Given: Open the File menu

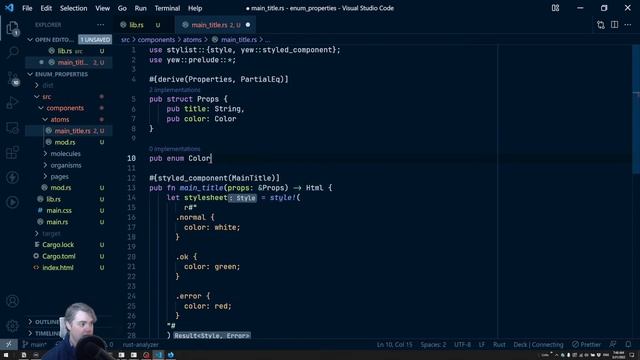Looking at the screenshot, I should [x=27, y=8].
